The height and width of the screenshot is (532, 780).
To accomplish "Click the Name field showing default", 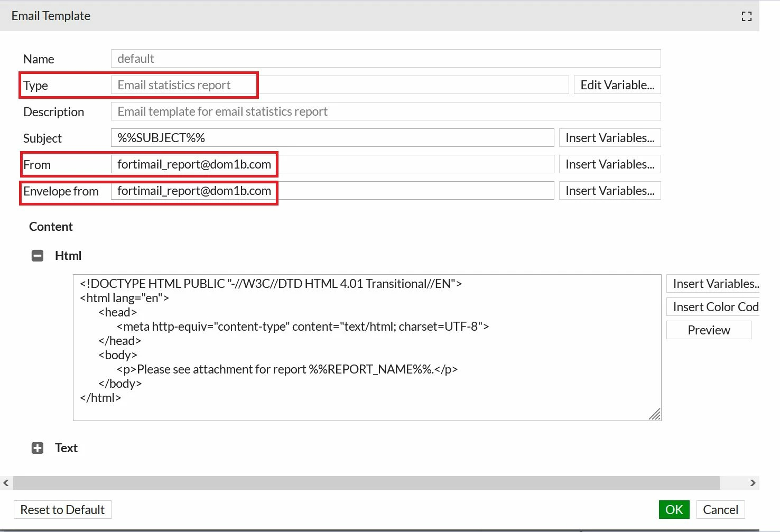I will [x=386, y=59].
